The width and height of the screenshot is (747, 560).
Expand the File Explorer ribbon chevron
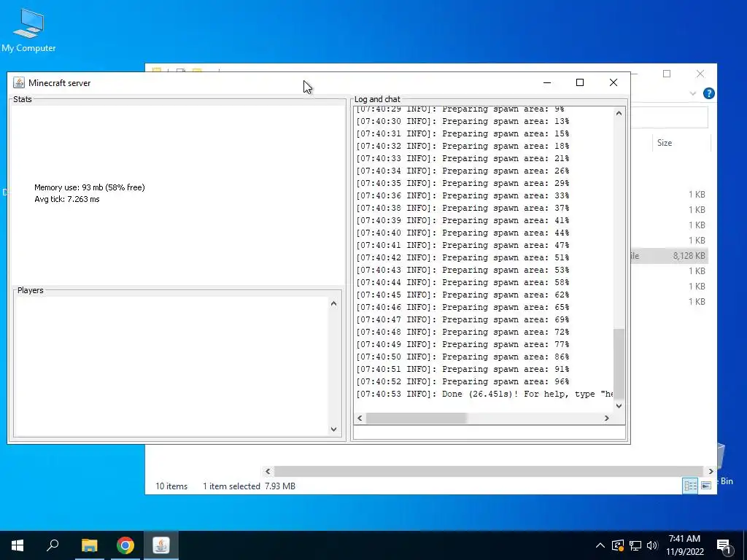[x=693, y=93]
